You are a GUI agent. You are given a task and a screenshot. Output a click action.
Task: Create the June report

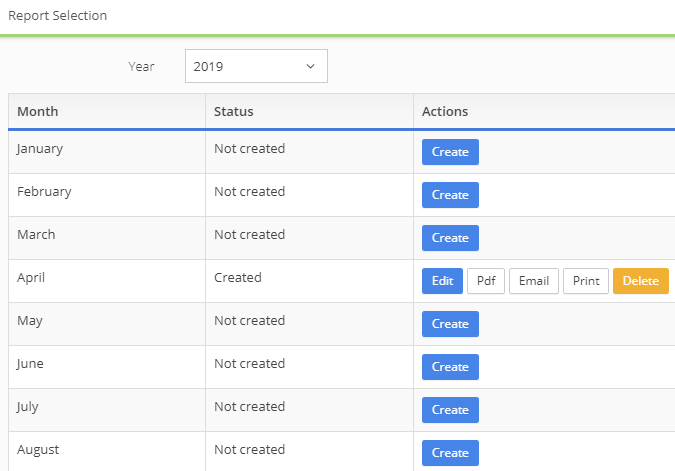pos(450,367)
